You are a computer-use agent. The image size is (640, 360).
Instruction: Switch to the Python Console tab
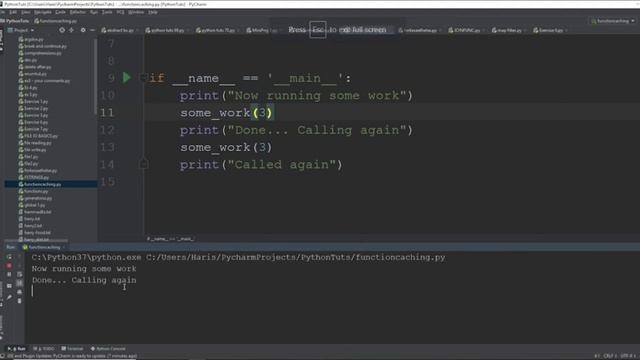tap(108, 349)
